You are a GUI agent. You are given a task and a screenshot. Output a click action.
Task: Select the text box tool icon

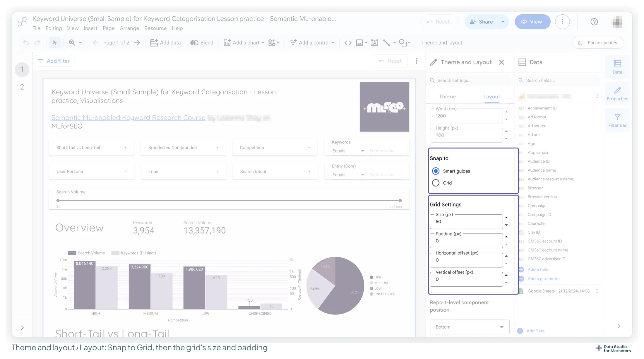[374, 43]
